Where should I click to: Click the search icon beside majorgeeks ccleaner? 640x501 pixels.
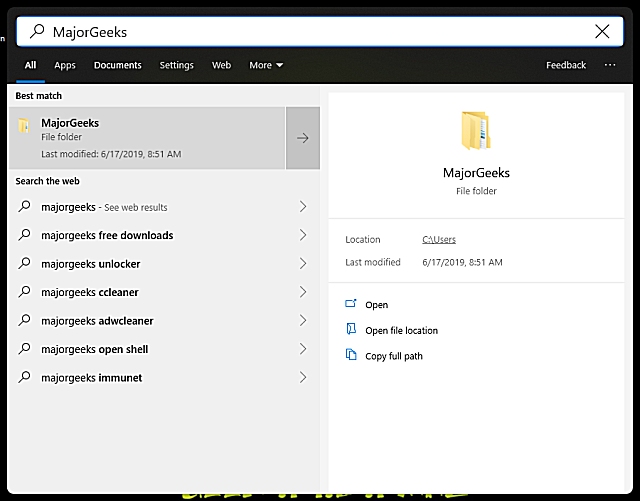click(24, 292)
